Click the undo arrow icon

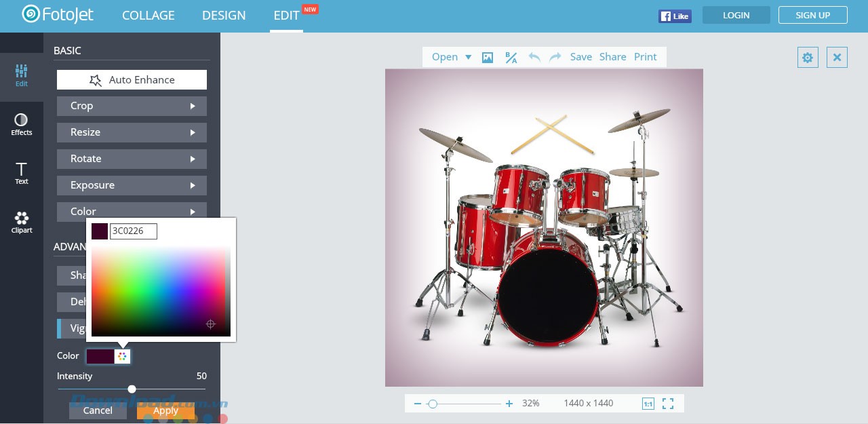(534, 57)
